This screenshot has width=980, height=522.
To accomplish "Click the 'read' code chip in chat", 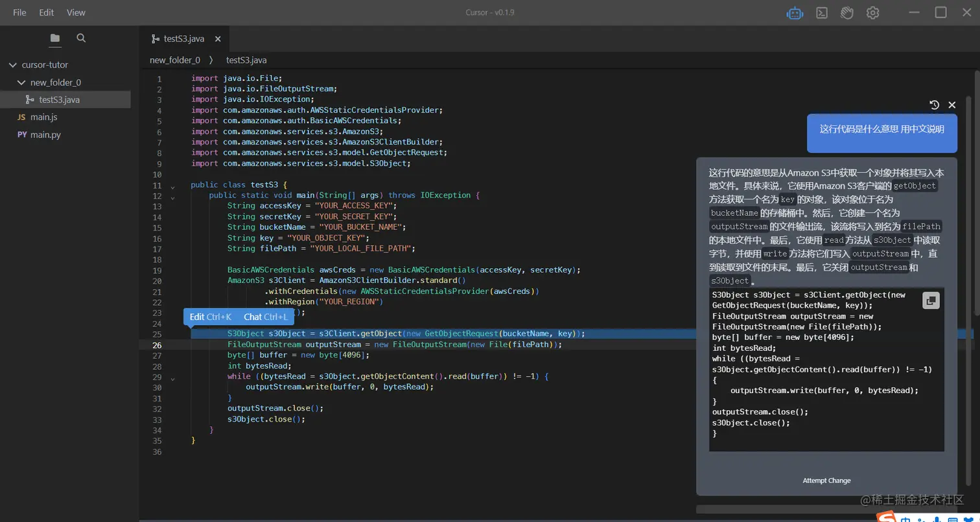I will tap(834, 240).
